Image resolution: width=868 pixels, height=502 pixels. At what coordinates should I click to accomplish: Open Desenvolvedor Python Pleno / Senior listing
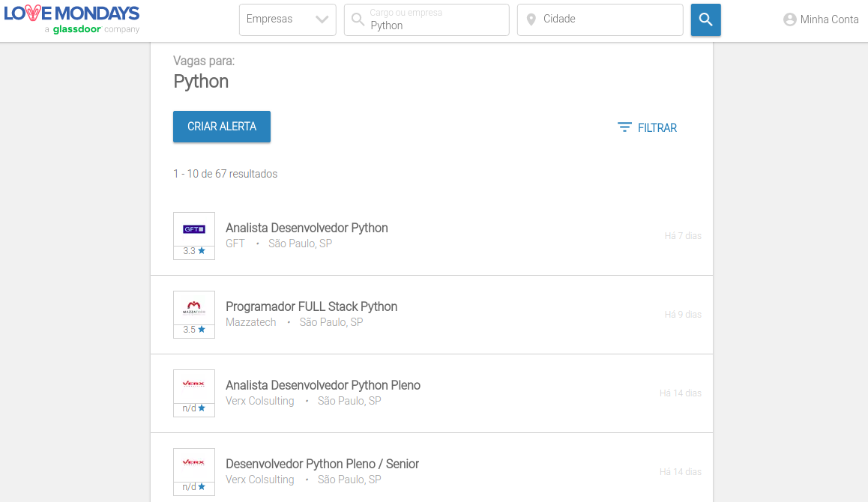pyautogui.click(x=322, y=464)
